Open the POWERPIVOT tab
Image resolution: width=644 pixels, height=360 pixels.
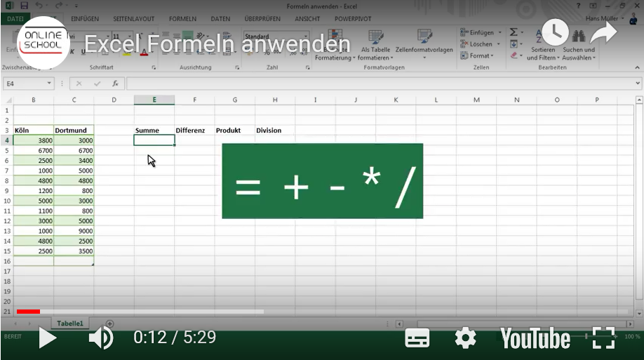[352, 19]
